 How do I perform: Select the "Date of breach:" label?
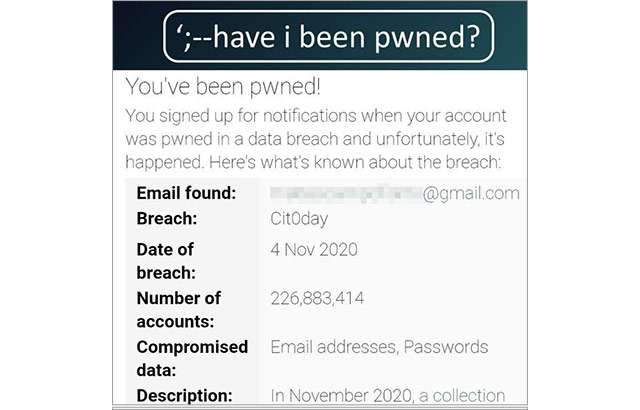pos(166,260)
